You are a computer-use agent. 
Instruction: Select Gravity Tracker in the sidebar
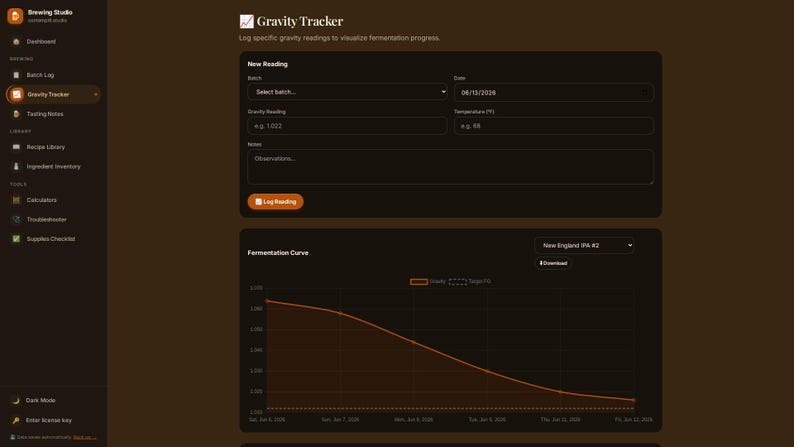(x=53, y=94)
